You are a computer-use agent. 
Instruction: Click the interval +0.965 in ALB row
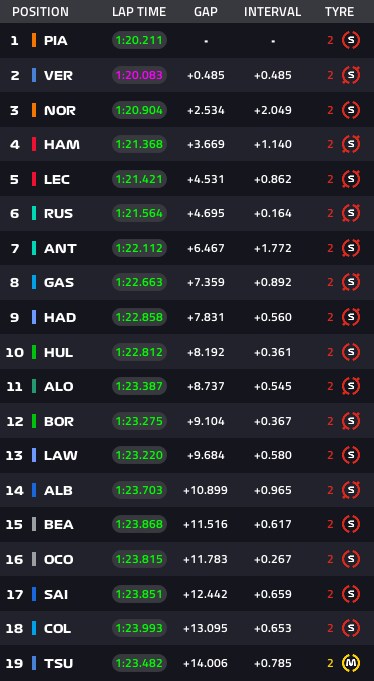pyautogui.click(x=273, y=490)
